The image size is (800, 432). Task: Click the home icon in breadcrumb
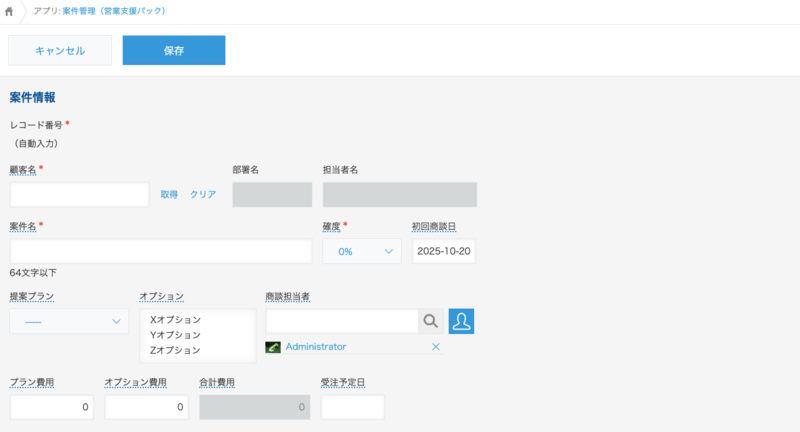(10, 11)
